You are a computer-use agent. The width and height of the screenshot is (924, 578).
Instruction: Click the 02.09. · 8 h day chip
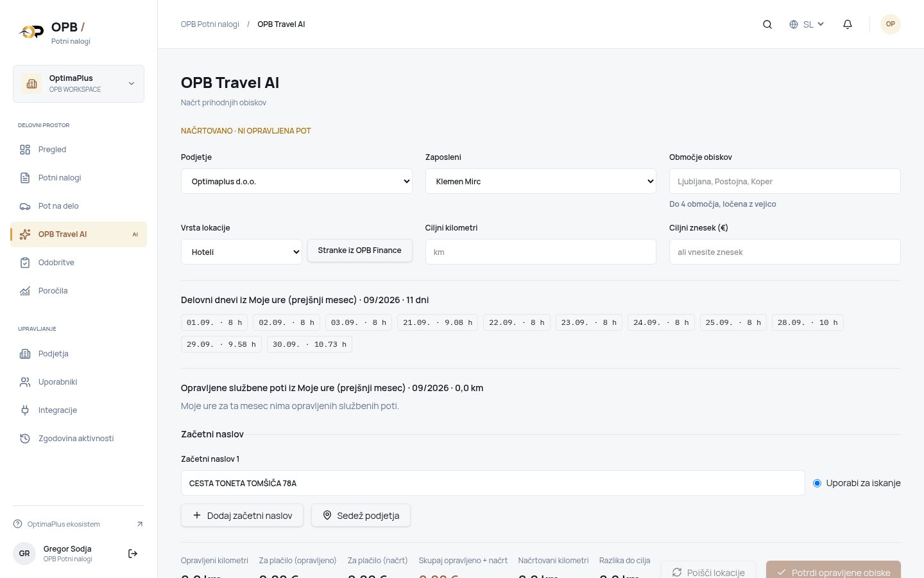point(287,322)
